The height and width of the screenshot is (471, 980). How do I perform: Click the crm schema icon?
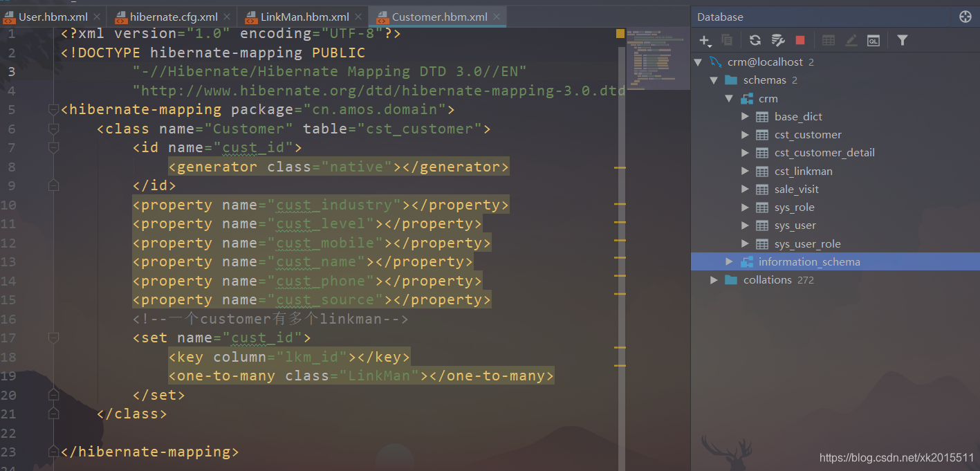pyautogui.click(x=747, y=98)
